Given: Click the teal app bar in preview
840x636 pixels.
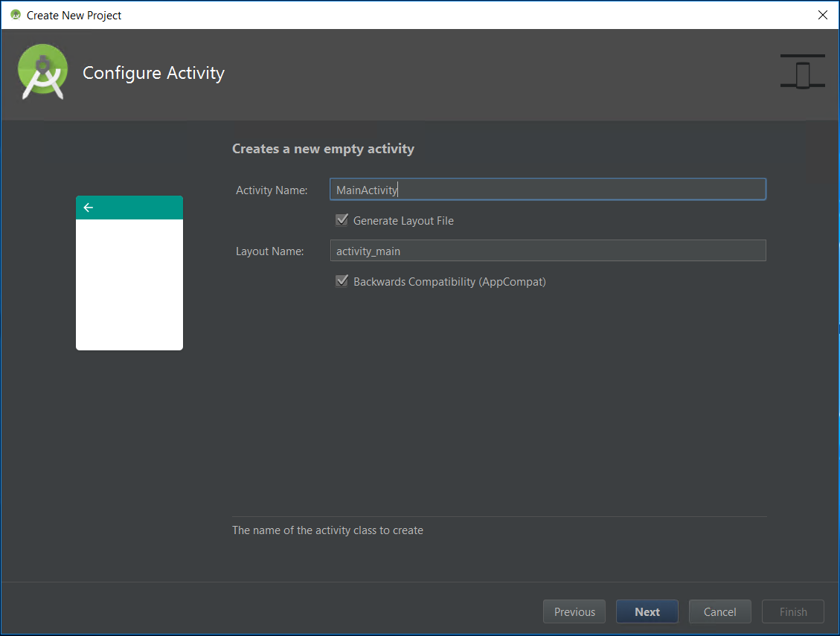Looking at the screenshot, I should tap(129, 208).
